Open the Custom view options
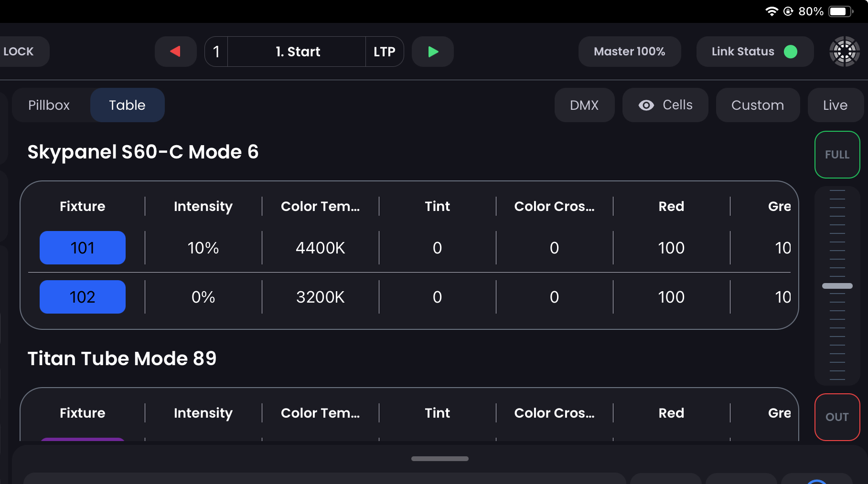This screenshot has width=868, height=484. tap(757, 105)
